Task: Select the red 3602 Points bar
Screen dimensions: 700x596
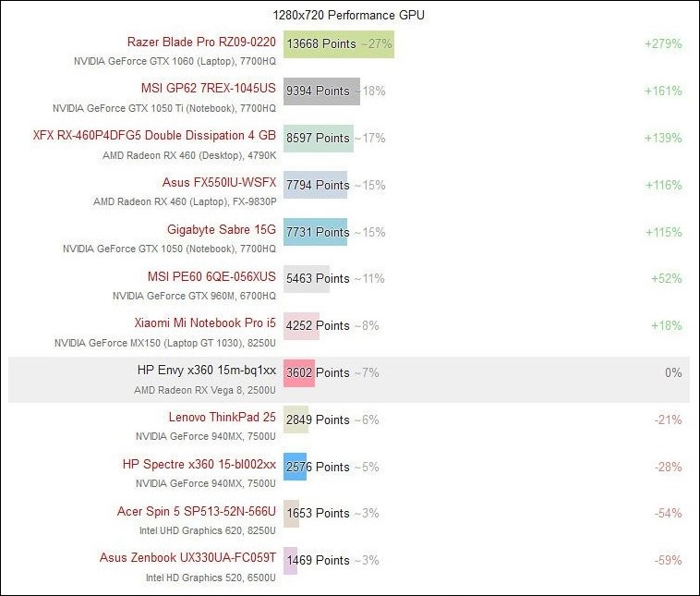Action: tap(299, 372)
